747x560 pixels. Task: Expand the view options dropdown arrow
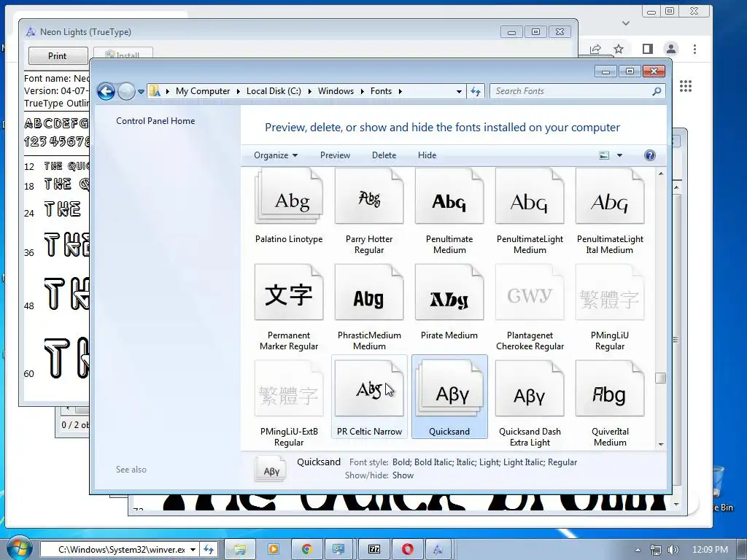[x=620, y=155]
